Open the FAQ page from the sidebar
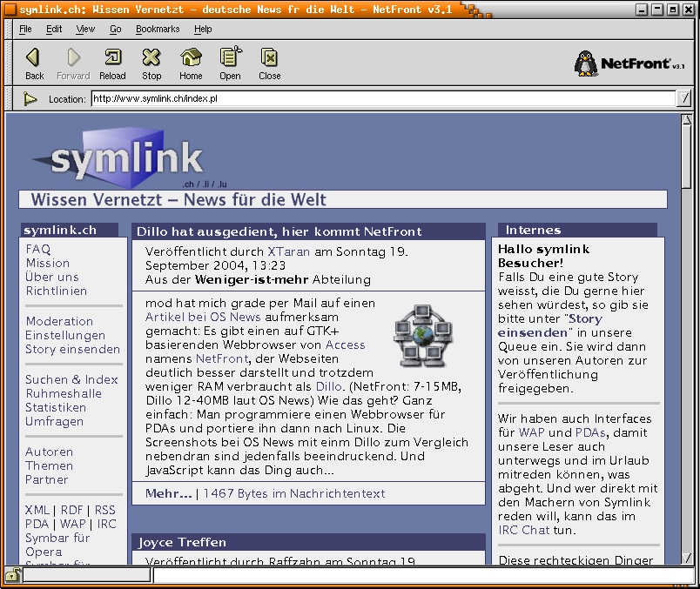Viewport: 700px width, 589px height. pyautogui.click(x=37, y=249)
